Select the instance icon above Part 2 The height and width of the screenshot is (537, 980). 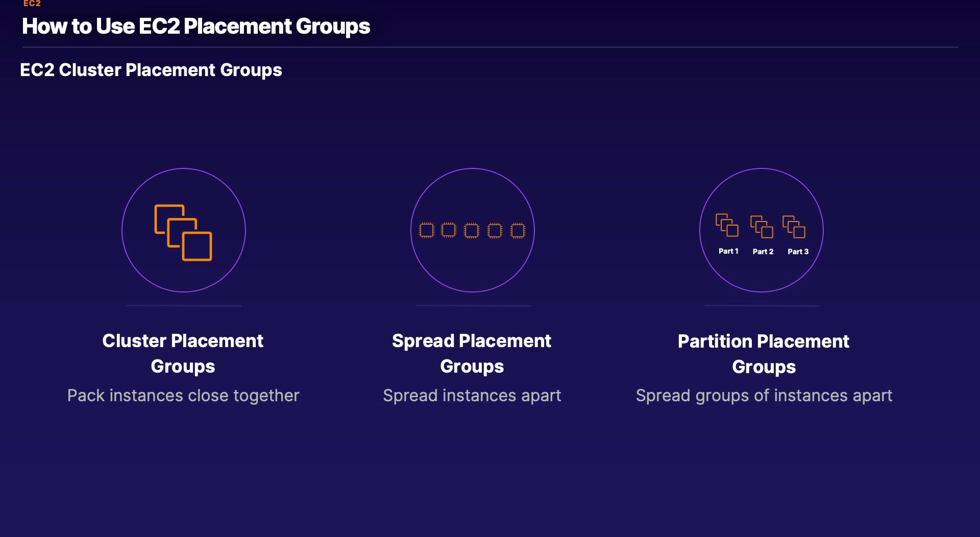(762, 227)
